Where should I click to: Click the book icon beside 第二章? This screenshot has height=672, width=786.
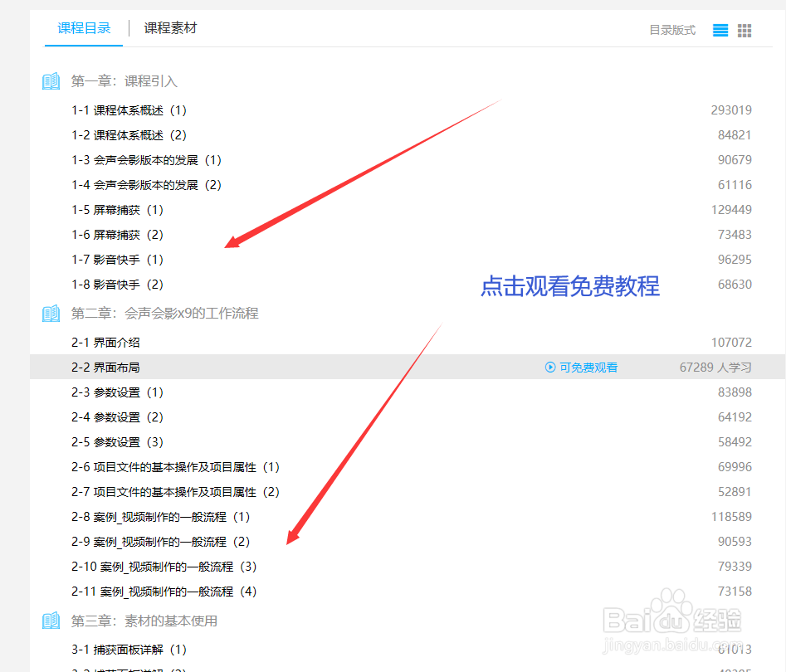[x=51, y=314]
